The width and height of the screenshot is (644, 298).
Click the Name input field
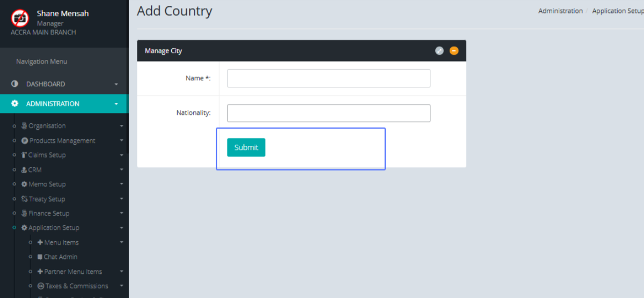point(328,78)
